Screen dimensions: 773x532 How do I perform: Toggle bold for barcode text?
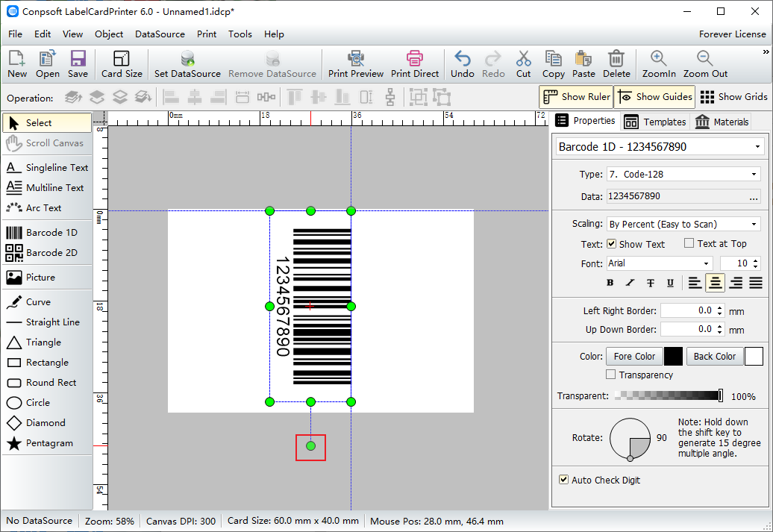coord(610,283)
